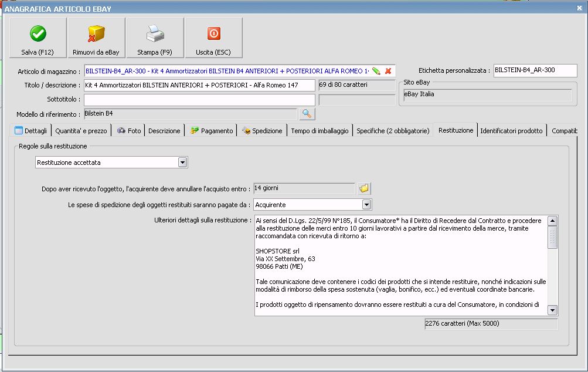Viewport: 588px width, 372px height.
Task: Click the 69 di 80 caratteri counter
Action: [x=356, y=85]
